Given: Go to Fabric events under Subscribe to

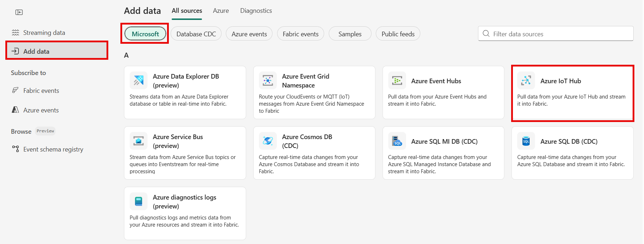Looking at the screenshot, I should (x=41, y=91).
